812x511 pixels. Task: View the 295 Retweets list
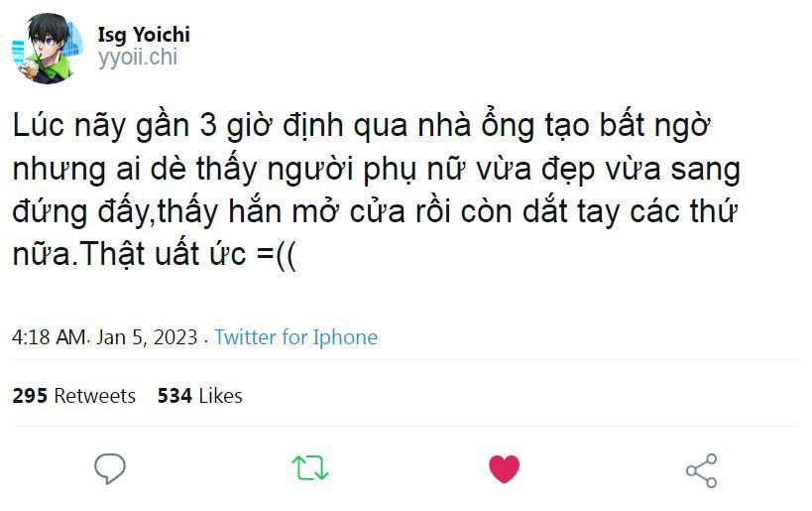pyautogui.click(x=74, y=396)
